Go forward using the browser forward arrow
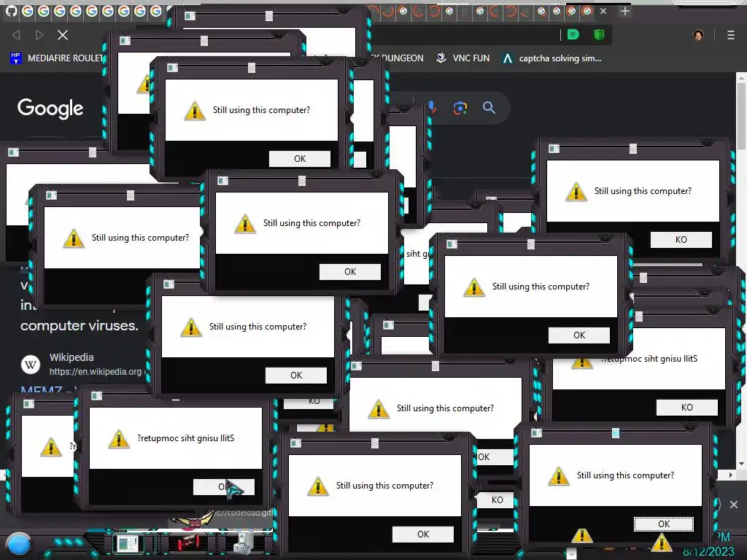 tap(39, 35)
